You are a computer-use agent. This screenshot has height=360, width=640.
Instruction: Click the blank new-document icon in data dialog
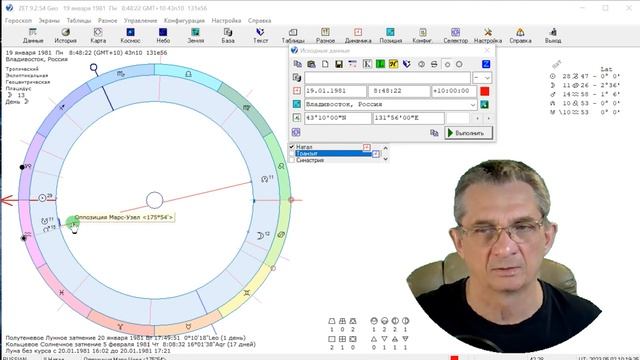point(325,64)
